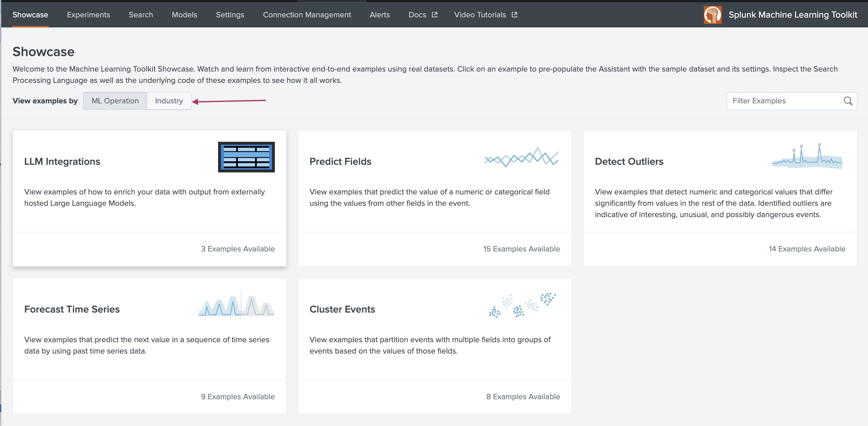Go to the Experiments tab
The height and width of the screenshot is (426, 868).
(88, 15)
